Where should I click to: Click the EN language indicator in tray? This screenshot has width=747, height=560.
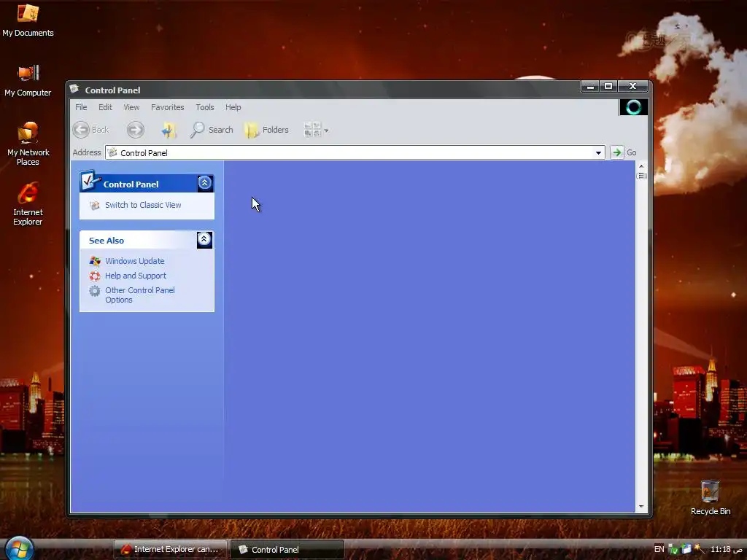tap(659, 549)
